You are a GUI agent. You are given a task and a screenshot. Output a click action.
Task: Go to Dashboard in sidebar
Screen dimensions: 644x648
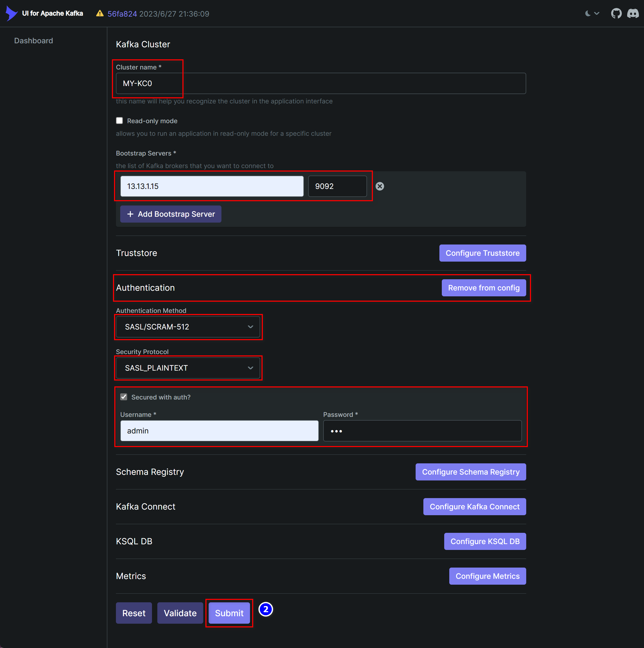[x=34, y=41]
